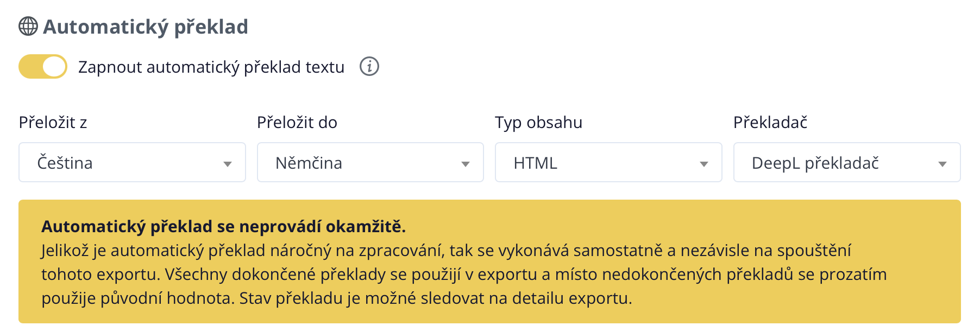Click the Přeložit do field label
The width and height of the screenshot is (980, 332).
[297, 123]
